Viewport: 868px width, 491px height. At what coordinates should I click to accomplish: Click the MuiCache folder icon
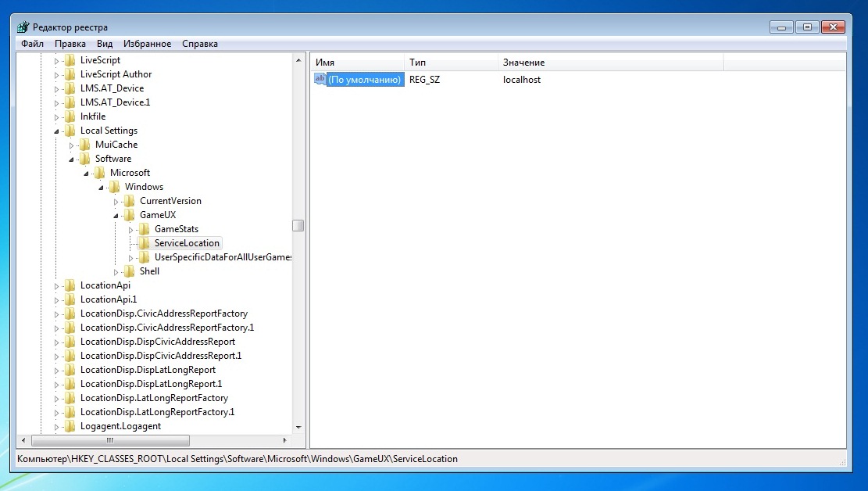tap(84, 145)
